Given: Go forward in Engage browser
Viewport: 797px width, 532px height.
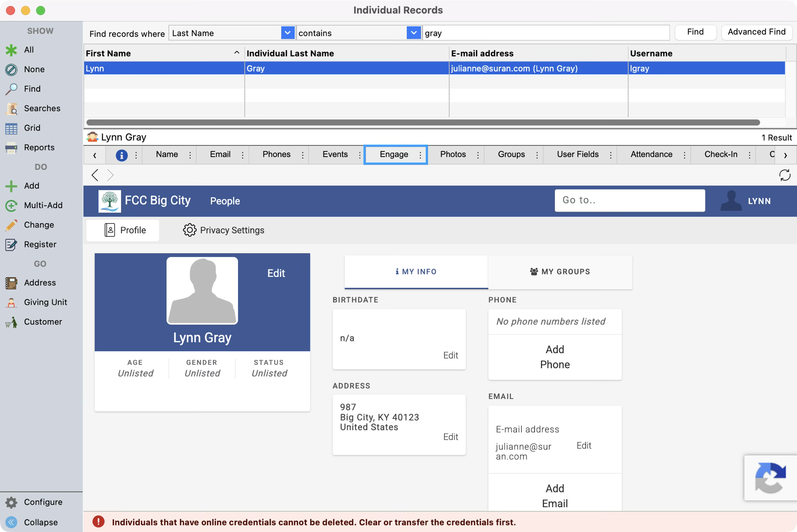Looking at the screenshot, I should tap(111, 175).
